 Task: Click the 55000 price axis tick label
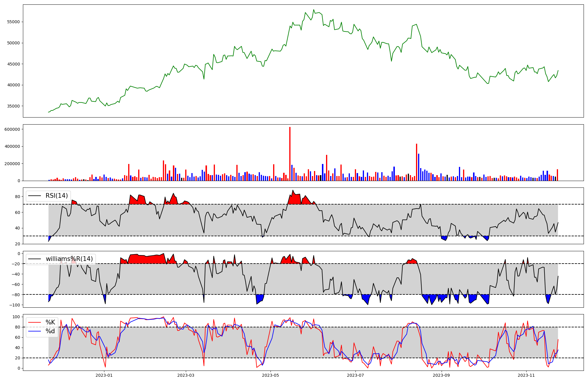coord(13,22)
